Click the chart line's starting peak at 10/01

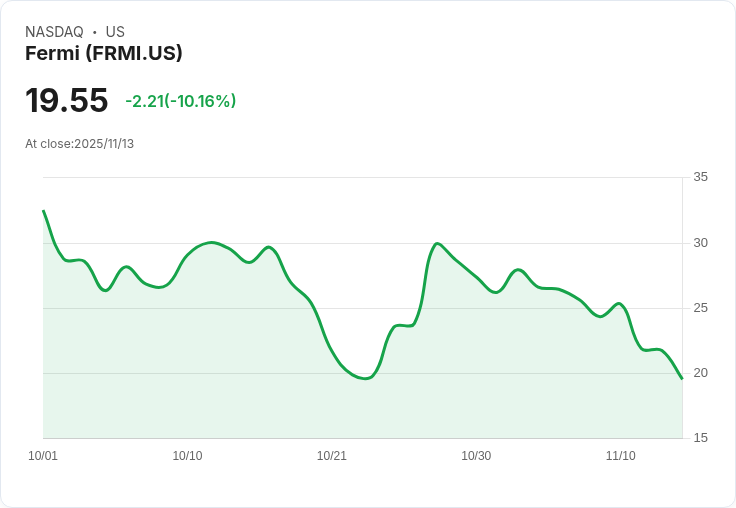(x=43, y=211)
